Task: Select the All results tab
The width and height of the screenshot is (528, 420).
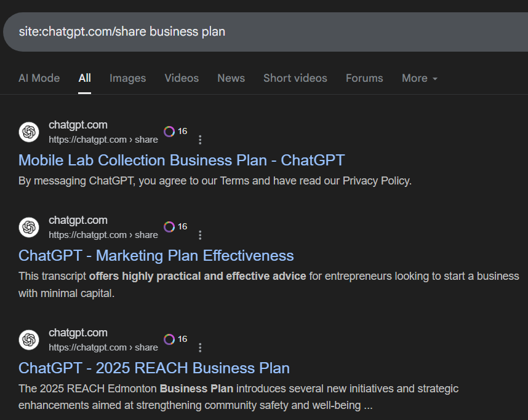Action: pos(84,78)
